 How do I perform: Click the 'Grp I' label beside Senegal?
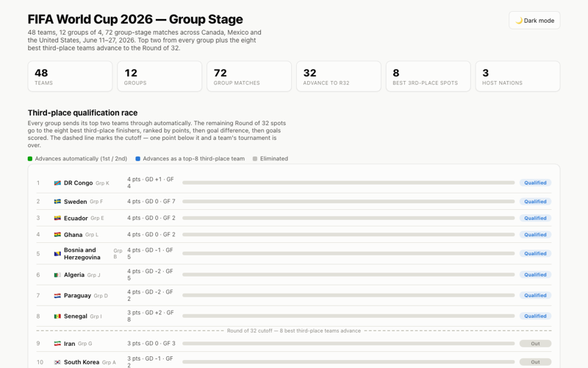pyautogui.click(x=96, y=316)
